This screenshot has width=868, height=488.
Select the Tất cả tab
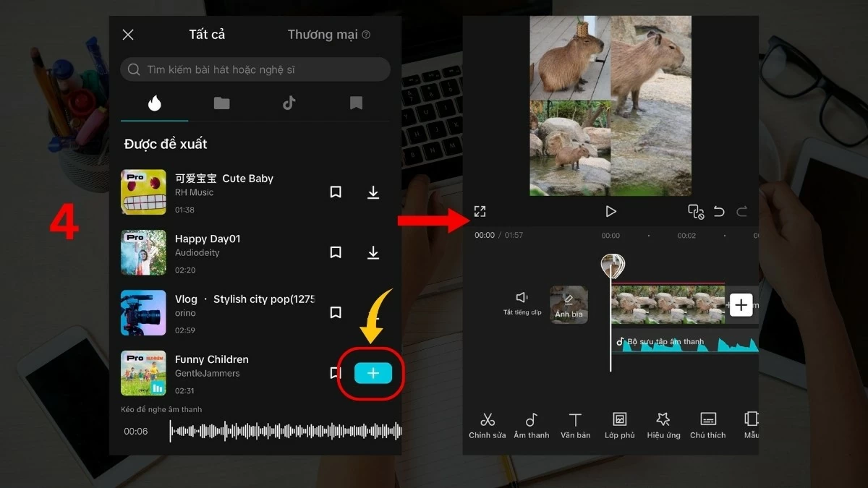[207, 35]
